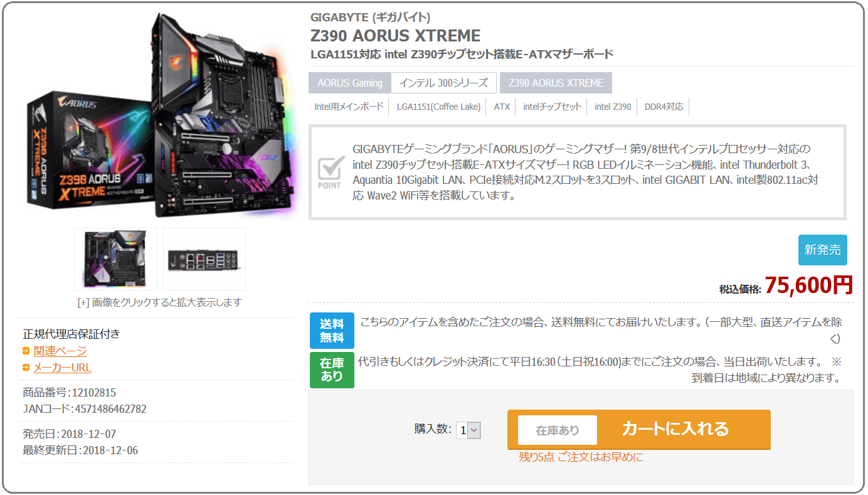Select the rear I/O panel thumbnail
Image resolution: width=868 pixels, height=495 pixels.
pos(204,258)
